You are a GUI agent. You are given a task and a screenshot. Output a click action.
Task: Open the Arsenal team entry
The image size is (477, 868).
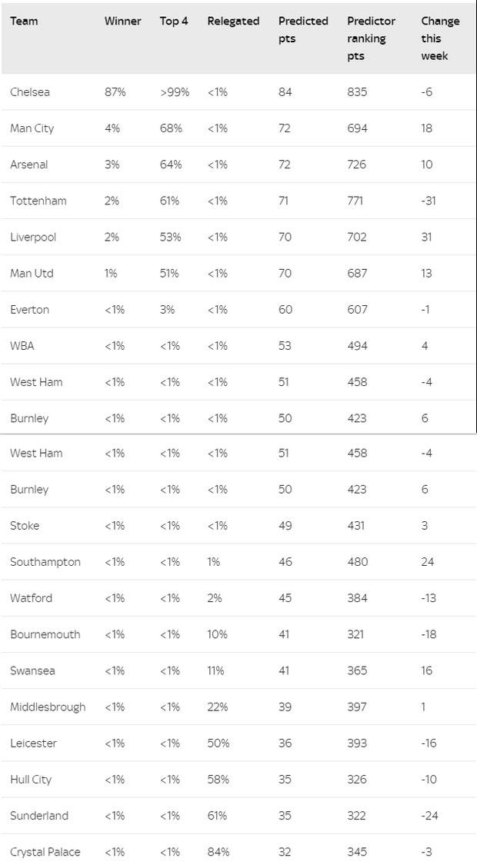click(x=28, y=165)
